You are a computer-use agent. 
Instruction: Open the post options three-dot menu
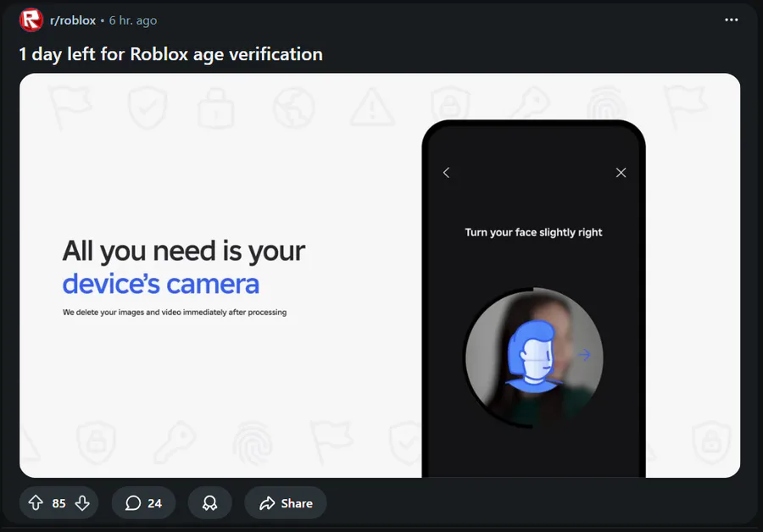point(731,20)
